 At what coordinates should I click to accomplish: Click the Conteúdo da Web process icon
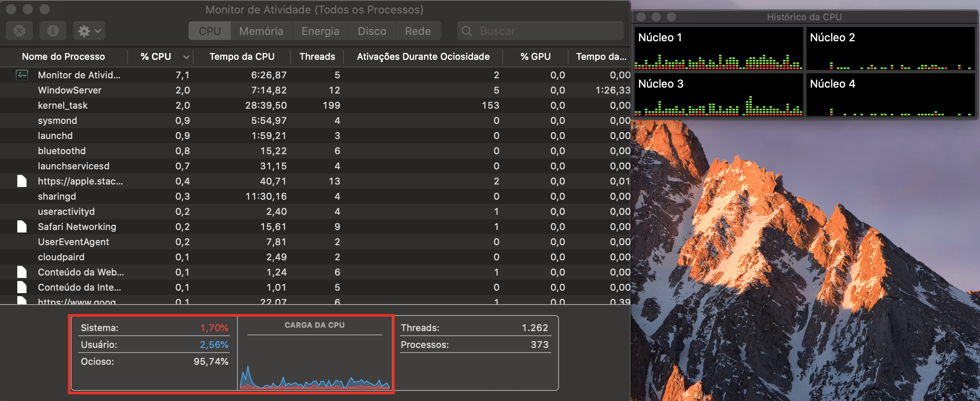tap(22, 272)
